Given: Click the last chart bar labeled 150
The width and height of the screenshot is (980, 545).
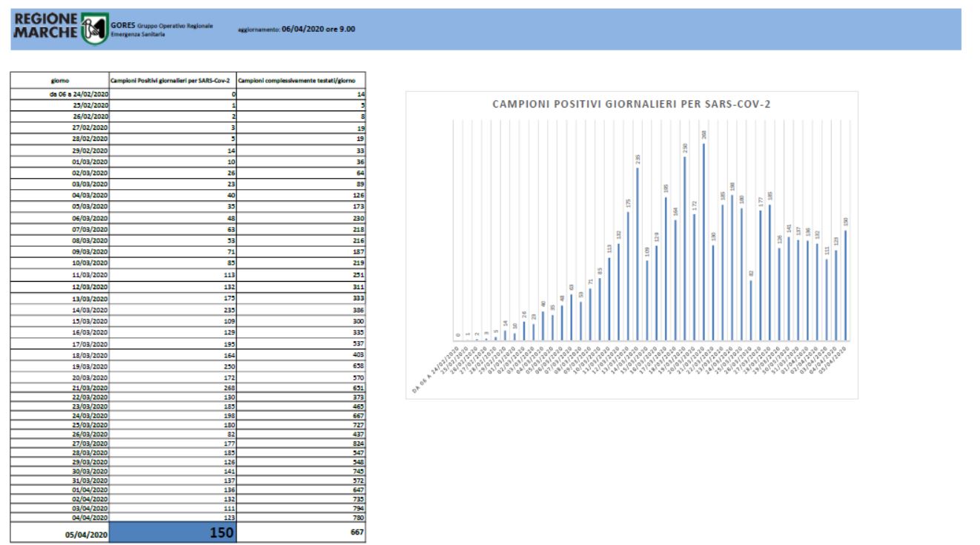Looking at the screenshot, I should coord(845,285).
